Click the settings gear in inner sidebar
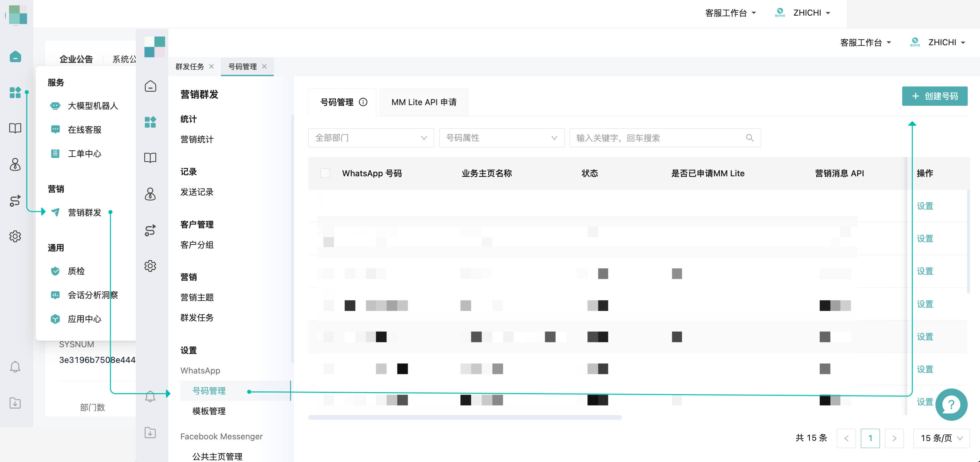 [150, 266]
